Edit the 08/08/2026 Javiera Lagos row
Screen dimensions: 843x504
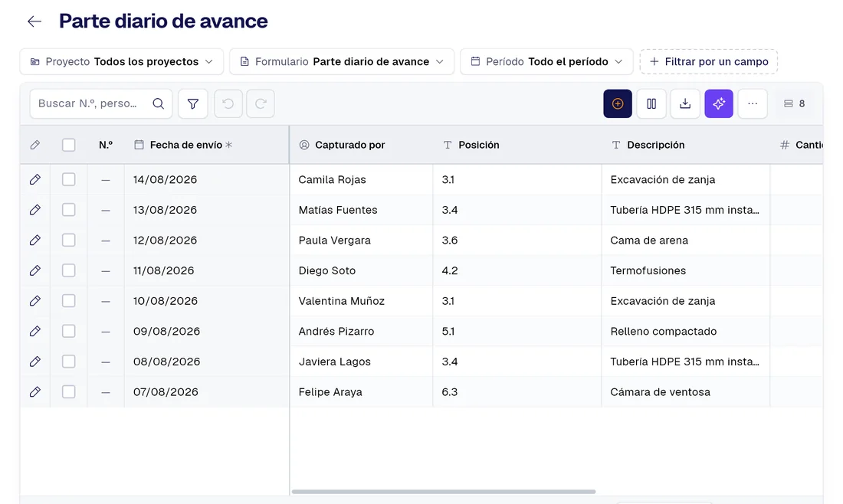point(35,362)
